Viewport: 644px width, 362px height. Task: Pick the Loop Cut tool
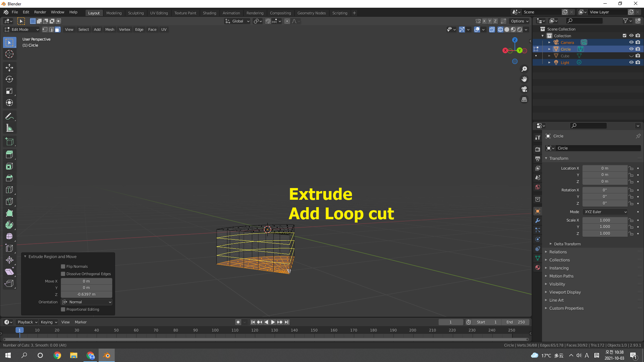9,190
